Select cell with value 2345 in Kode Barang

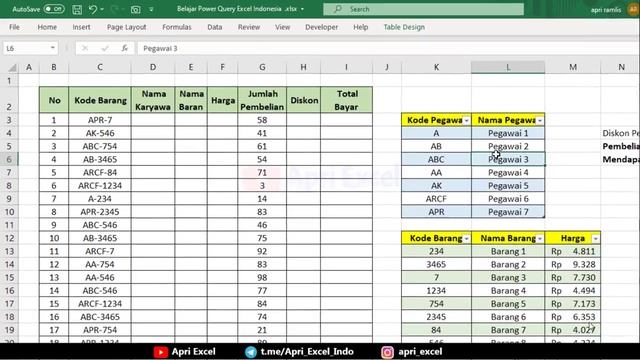click(x=436, y=317)
